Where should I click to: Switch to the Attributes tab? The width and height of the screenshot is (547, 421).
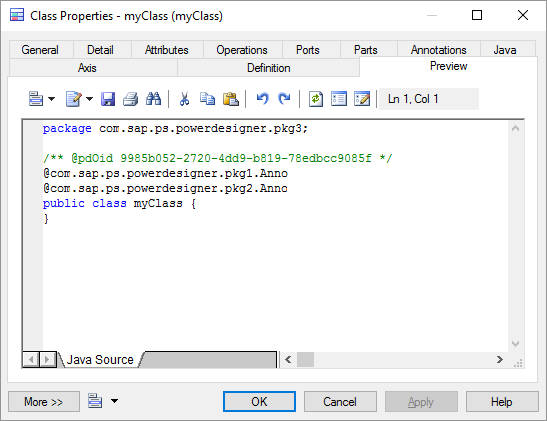tap(167, 50)
